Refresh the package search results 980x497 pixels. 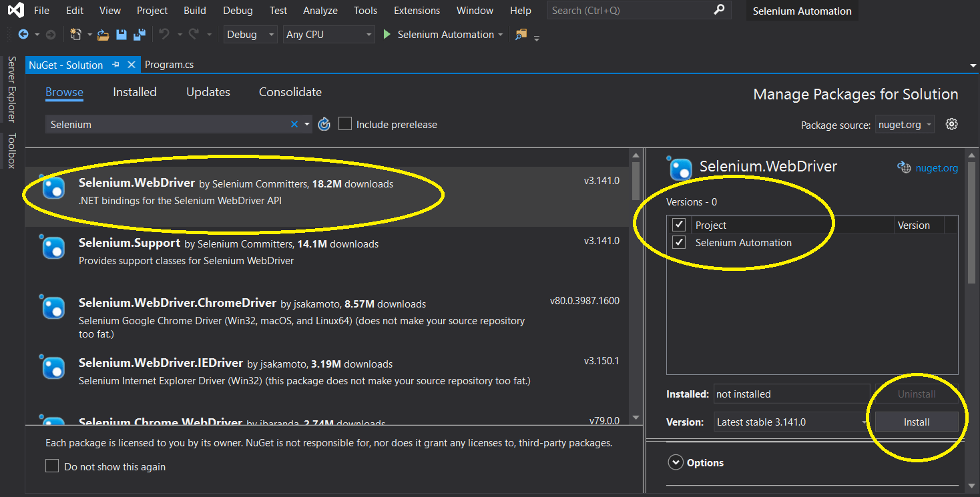(x=324, y=124)
